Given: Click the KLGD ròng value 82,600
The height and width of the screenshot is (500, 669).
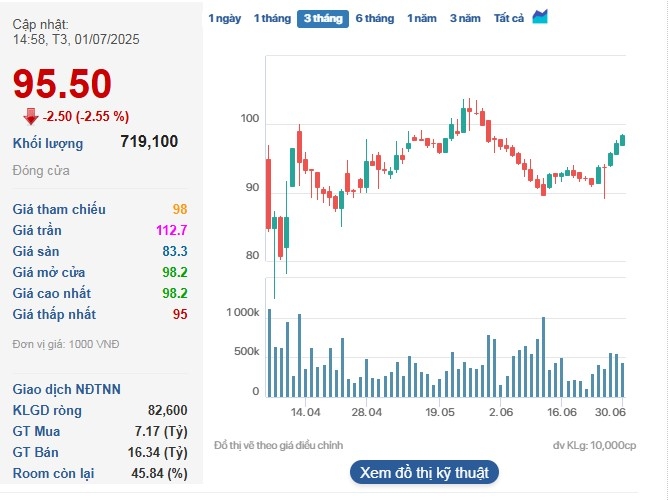Looking at the screenshot, I should (167, 410).
